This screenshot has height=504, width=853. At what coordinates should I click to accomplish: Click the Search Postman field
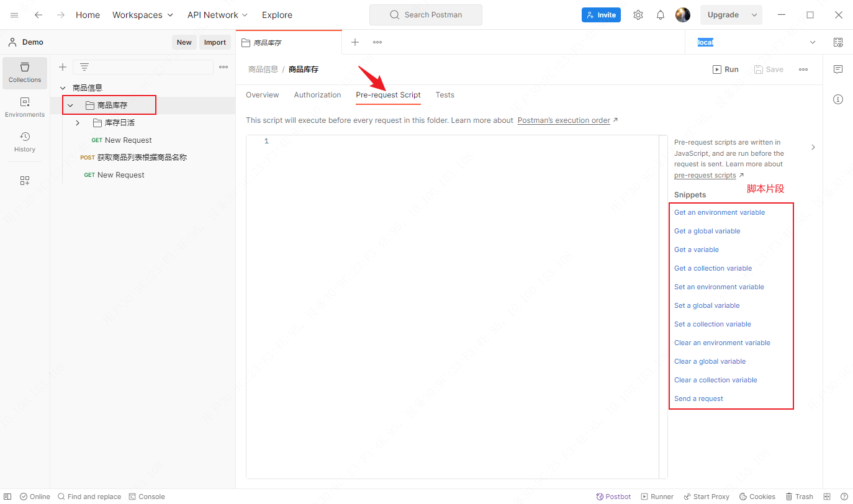pos(425,15)
